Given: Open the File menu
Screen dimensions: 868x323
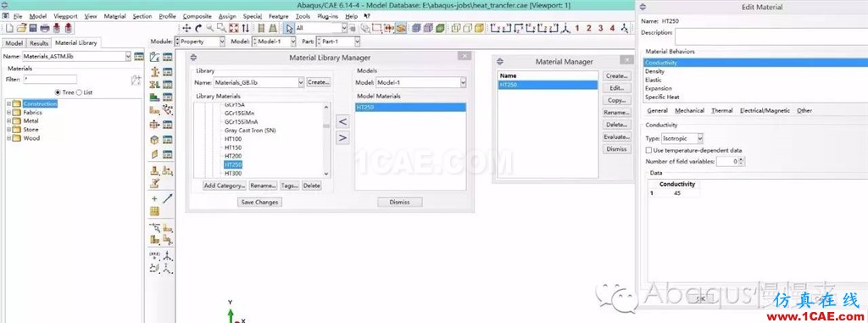Looking at the screenshot, I should (17, 16).
